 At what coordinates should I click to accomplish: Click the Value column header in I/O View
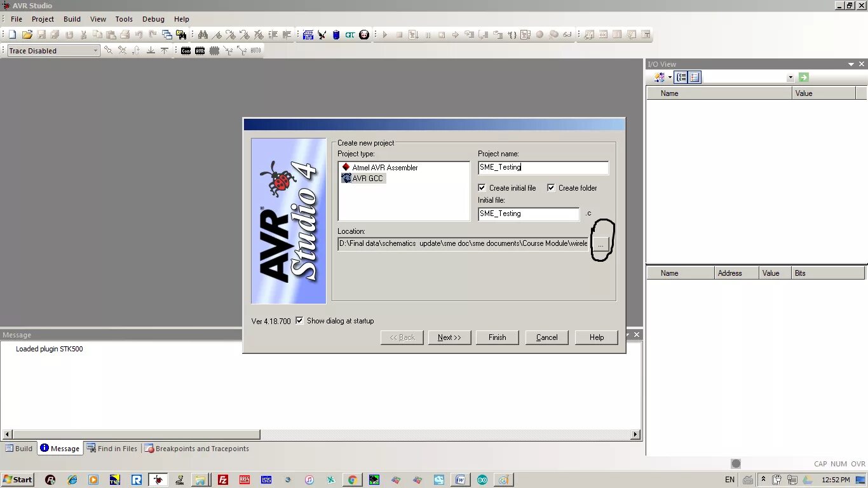pyautogui.click(x=824, y=93)
